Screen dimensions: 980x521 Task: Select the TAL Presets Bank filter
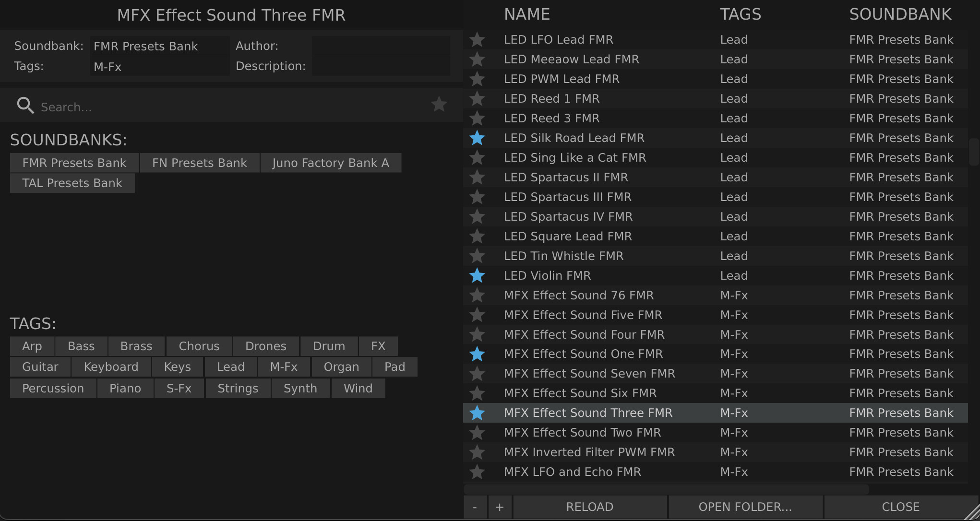pos(72,183)
